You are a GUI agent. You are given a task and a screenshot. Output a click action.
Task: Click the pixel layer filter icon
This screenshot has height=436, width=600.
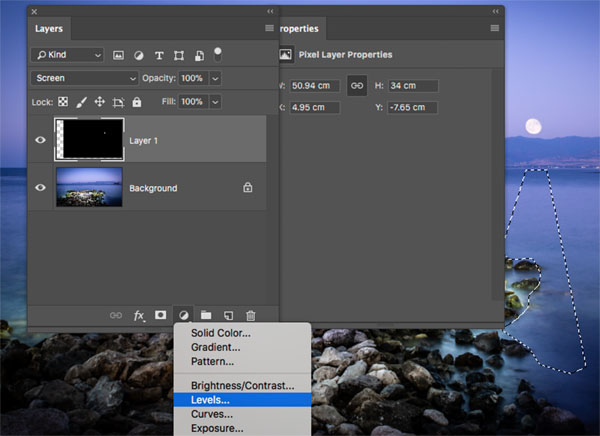119,55
